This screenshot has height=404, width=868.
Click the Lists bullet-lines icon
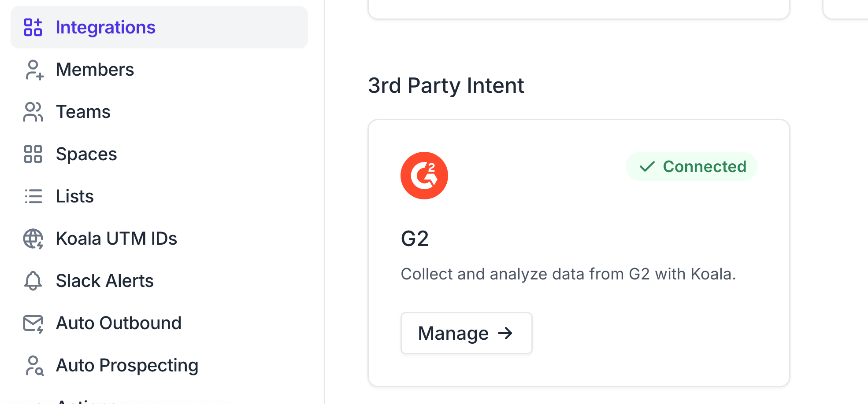tap(33, 196)
